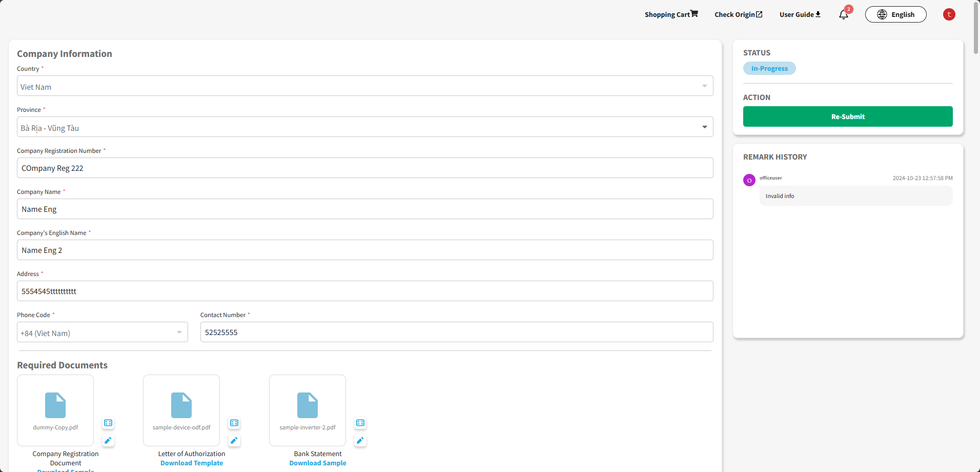
Task: Switch language using the English button
Action: [895, 14]
